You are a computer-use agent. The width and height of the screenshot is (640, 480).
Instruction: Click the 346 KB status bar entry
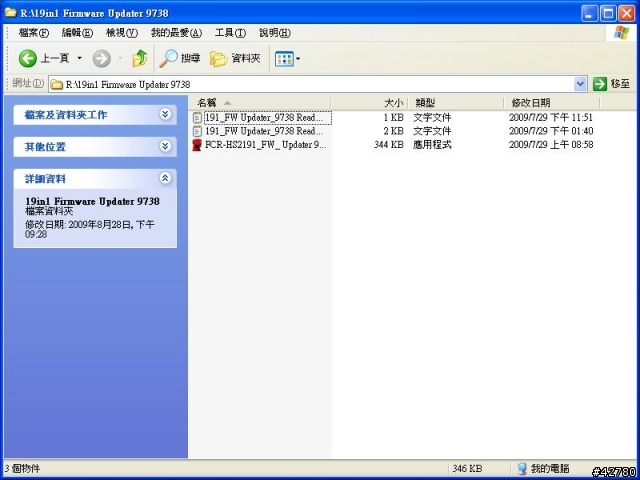pyautogui.click(x=467, y=469)
